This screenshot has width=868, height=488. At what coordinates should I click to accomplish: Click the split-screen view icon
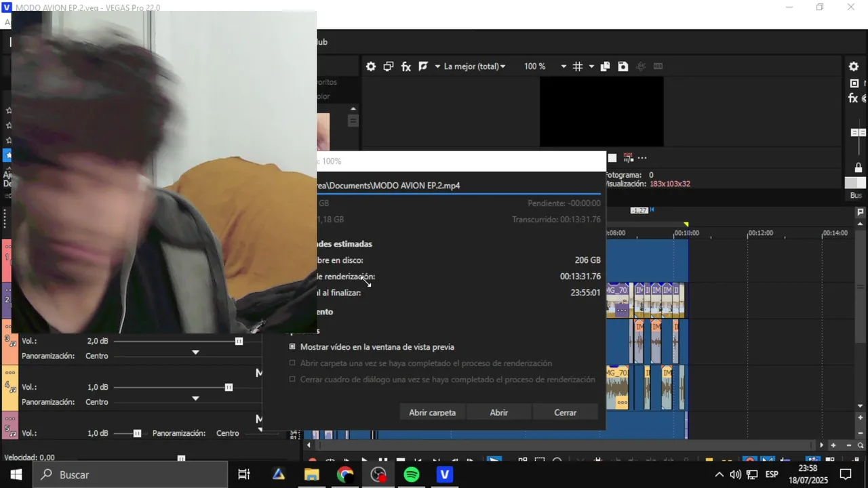[x=423, y=66]
